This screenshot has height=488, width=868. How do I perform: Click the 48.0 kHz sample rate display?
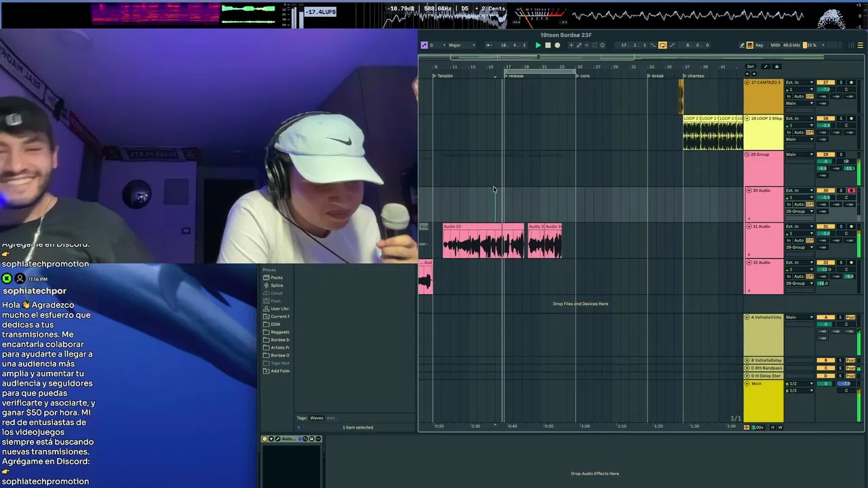pos(792,45)
